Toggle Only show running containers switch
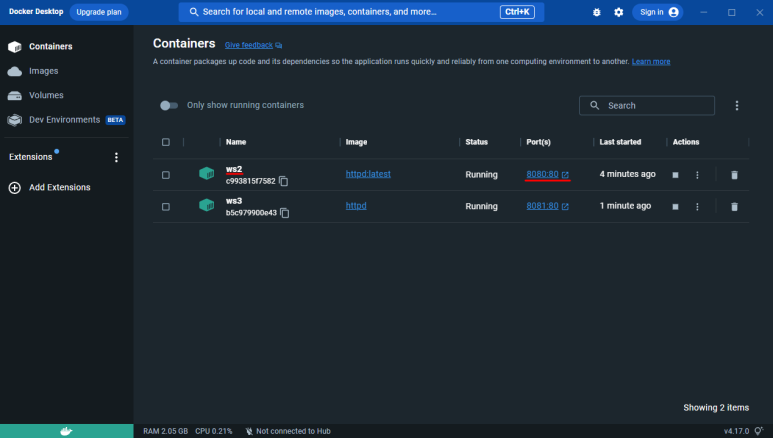This screenshot has height=438, width=773. (169, 106)
